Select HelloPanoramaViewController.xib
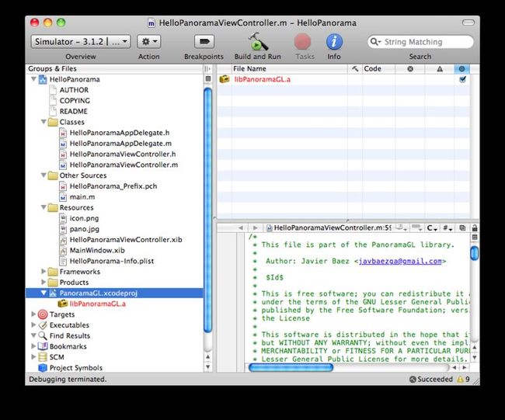Screen dimensions: 505x420 pos(126,239)
